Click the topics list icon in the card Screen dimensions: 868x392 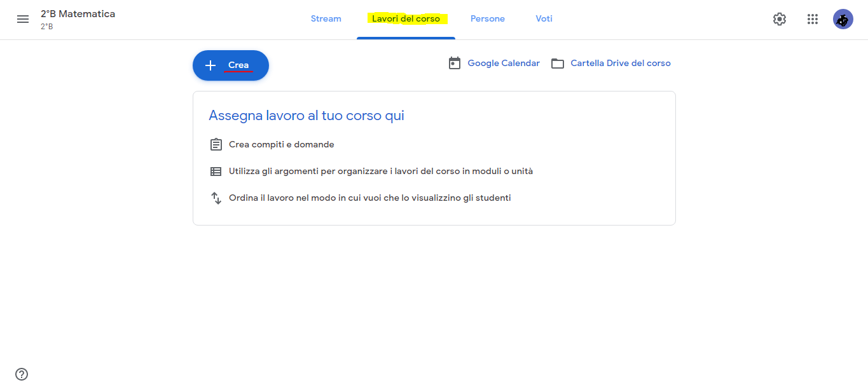(x=216, y=172)
